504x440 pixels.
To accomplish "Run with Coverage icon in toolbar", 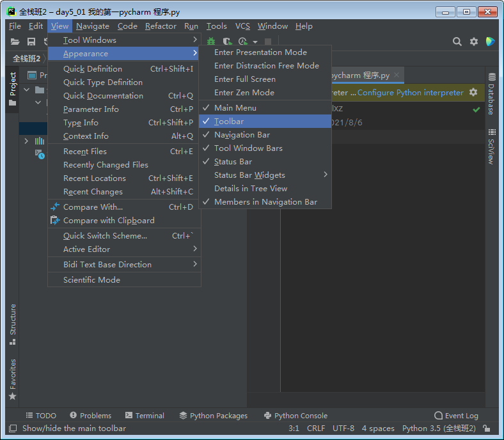I will click(227, 41).
